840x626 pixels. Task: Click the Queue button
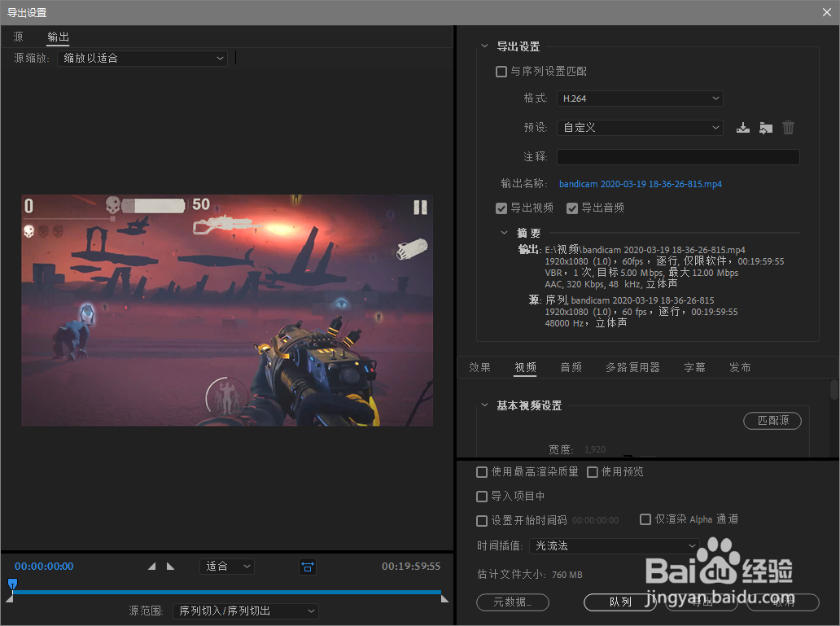pos(619,602)
